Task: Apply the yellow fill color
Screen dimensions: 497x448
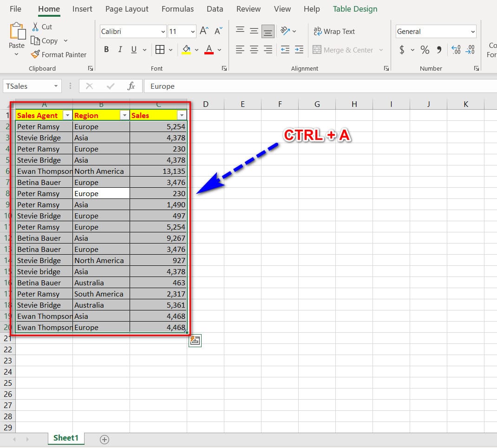Action: [x=186, y=50]
